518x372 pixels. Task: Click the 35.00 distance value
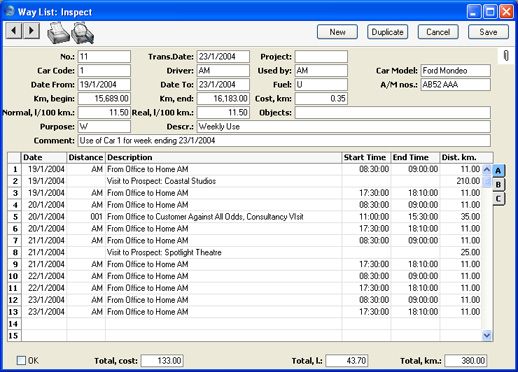click(x=470, y=217)
